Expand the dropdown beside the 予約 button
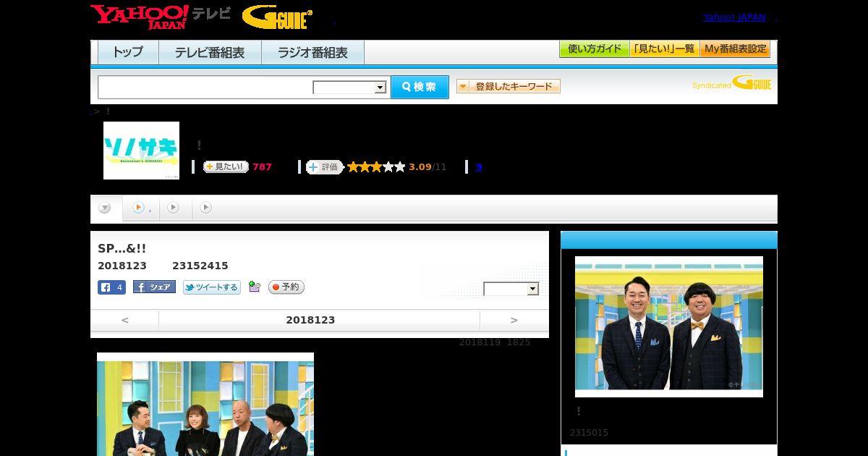868x456 pixels. 511,289
